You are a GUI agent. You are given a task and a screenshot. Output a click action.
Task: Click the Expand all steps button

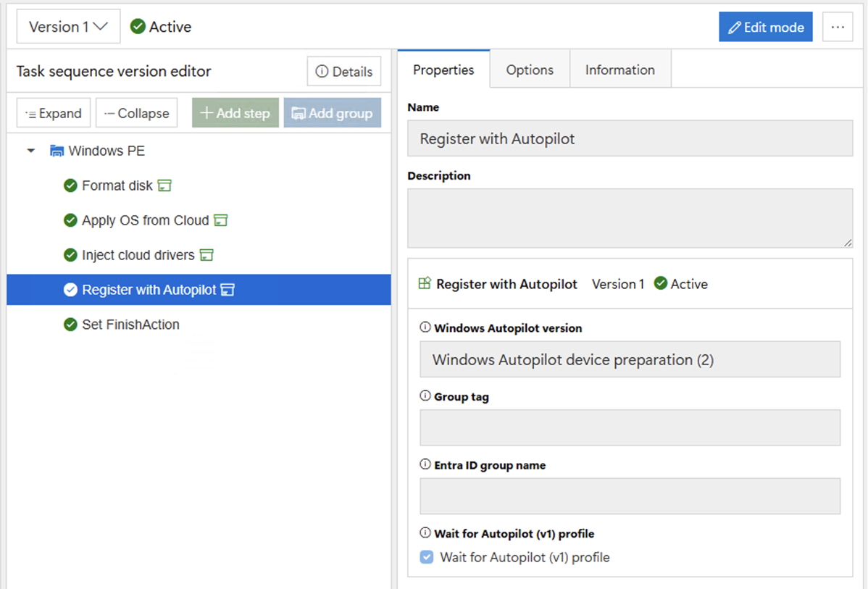(x=54, y=113)
